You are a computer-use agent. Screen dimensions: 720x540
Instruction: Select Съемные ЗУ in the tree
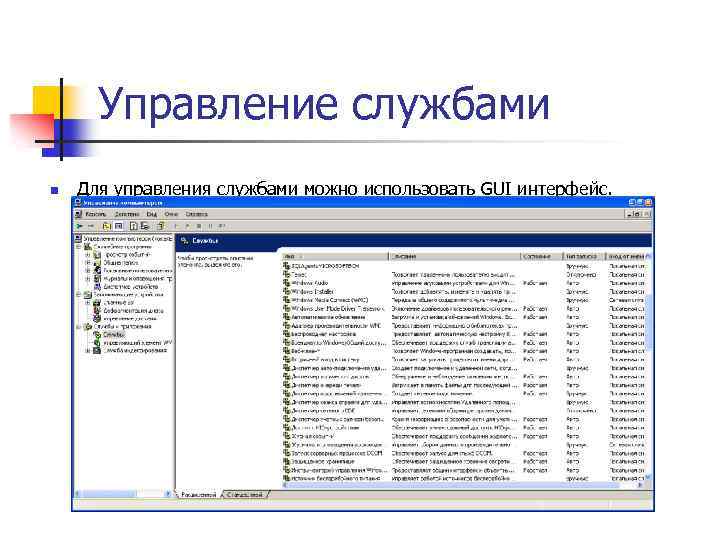coord(118,303)
